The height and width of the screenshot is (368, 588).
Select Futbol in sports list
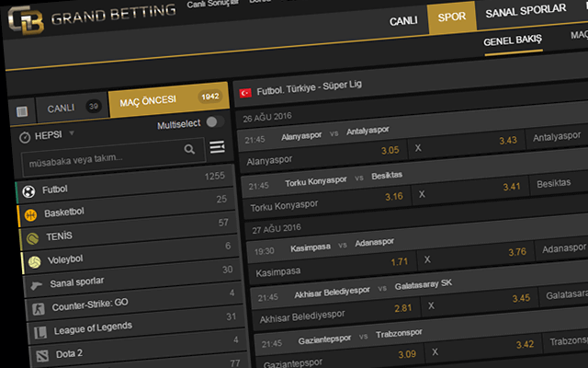click(x=126, y=184)
